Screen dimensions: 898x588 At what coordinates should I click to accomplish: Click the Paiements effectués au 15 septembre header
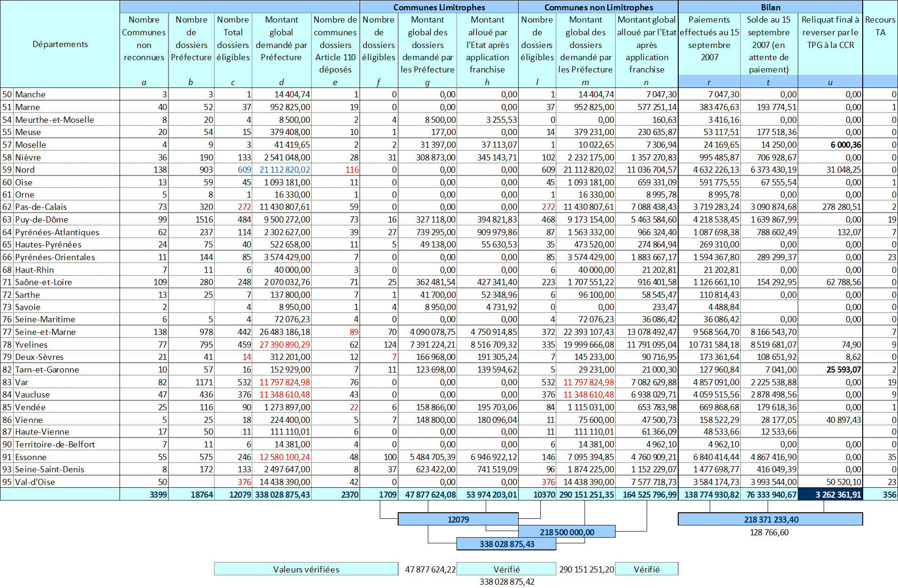(x=709, y=39)
